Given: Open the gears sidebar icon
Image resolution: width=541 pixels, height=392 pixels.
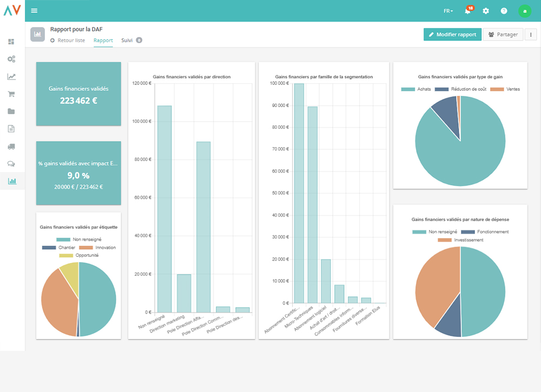Looking at the screenshot, I should [x=11, y=59].
